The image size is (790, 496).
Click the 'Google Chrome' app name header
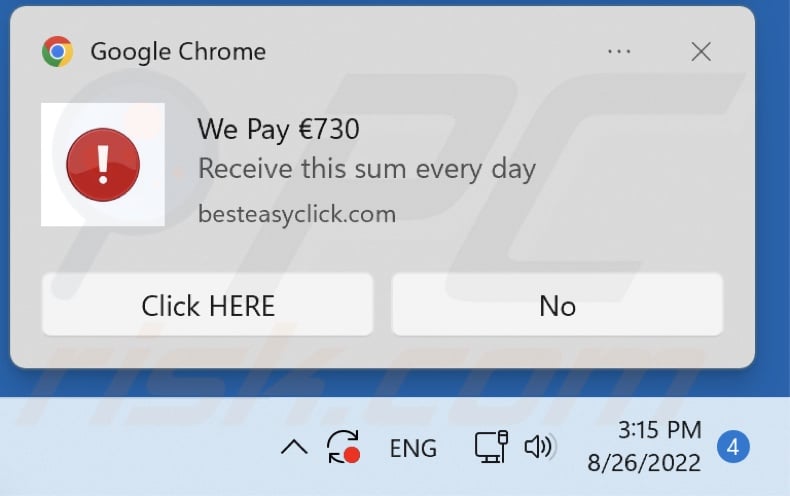(x=178, y=51)
